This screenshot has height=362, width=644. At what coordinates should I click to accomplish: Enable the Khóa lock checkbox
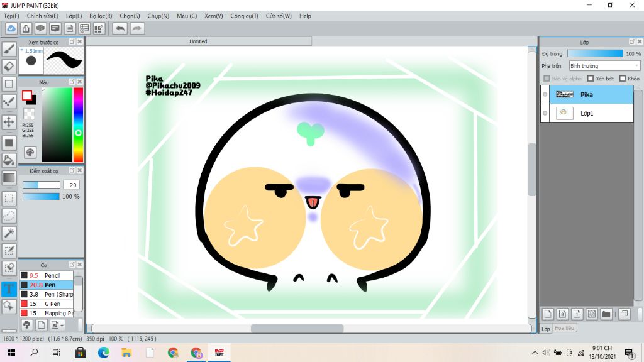pyautogui.click(x=623, y=79)
